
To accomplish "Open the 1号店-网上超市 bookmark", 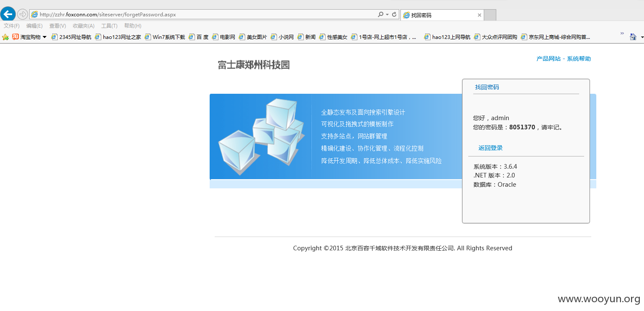I will 384,37.
